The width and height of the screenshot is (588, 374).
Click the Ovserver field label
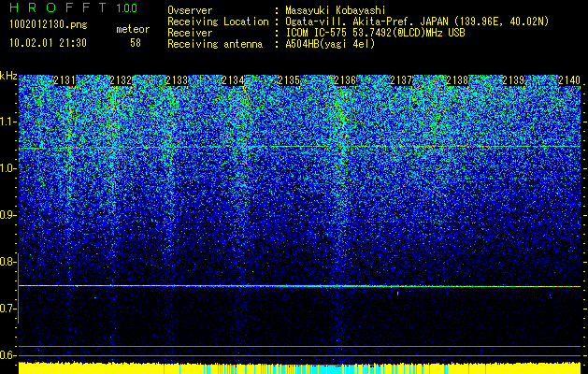[190, 10]
